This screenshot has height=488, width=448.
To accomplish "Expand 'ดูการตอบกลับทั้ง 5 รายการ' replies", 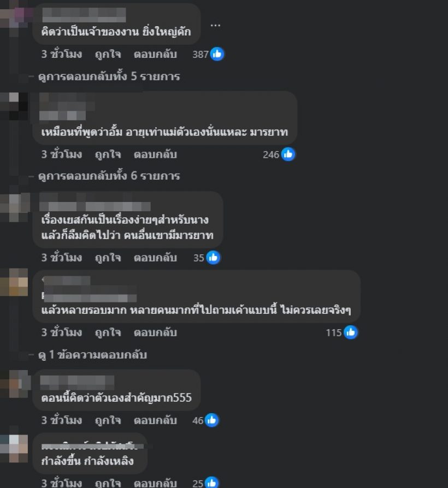I will click(x=109, y=76).
